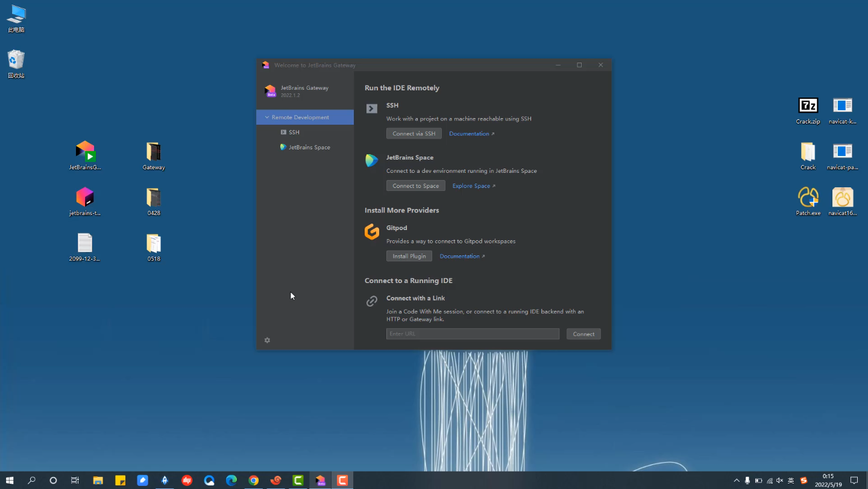Select the 0518 folder on the desktop
The height and width of the screenshot is (489, 868).
point(154,247)
